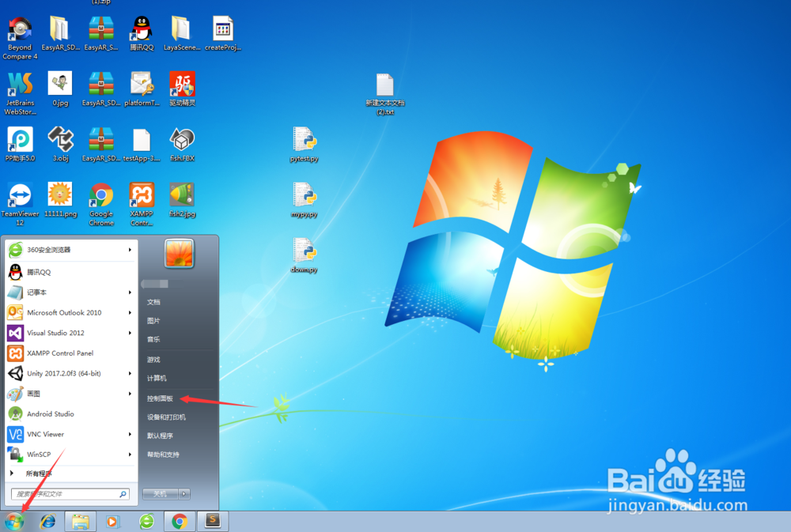Select the 0.jpg image file
791x532 pixels.
[60, 89]
